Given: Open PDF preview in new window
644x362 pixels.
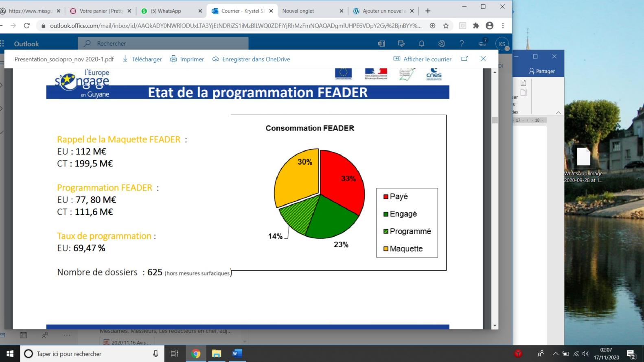Looking at the screenshot, I should pos(464,59).
